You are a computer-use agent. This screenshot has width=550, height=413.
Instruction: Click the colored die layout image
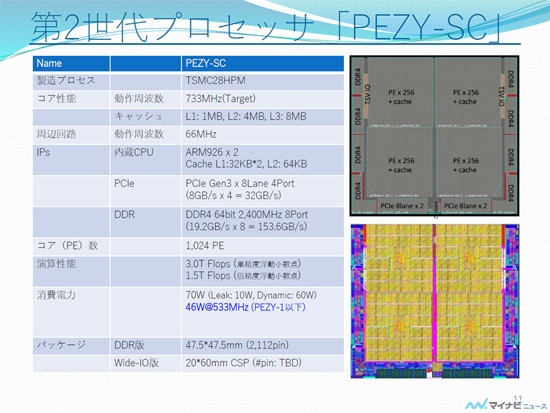435,301
